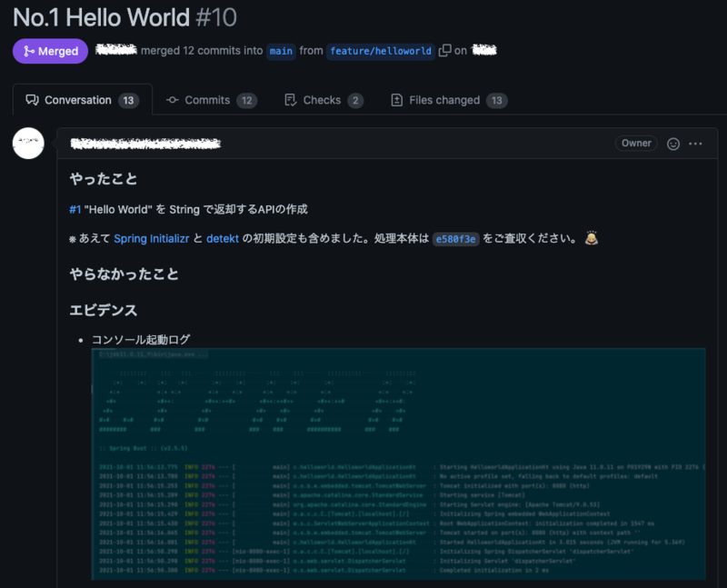Click the speech bubble icon on the Conversation tab
The height and width of the screenshot is (588, 727).
click(31, 100)
